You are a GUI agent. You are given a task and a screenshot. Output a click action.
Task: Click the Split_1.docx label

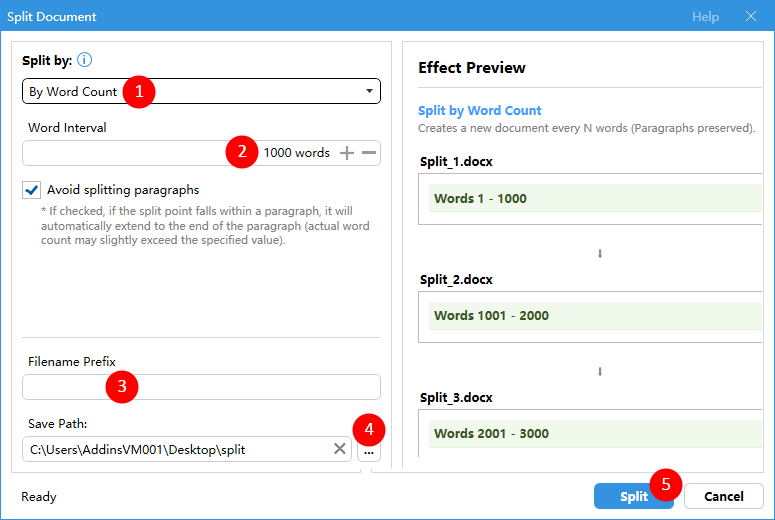pyautogui.click(x=456, y=162)
